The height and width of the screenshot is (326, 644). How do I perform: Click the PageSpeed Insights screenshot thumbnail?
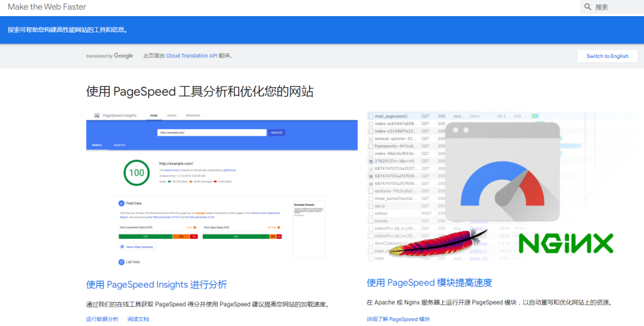[222, 188]
